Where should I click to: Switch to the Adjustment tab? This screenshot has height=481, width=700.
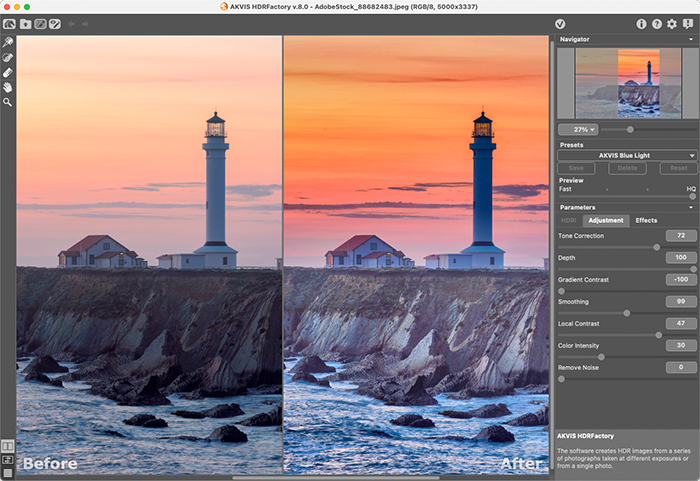[605, 220]
